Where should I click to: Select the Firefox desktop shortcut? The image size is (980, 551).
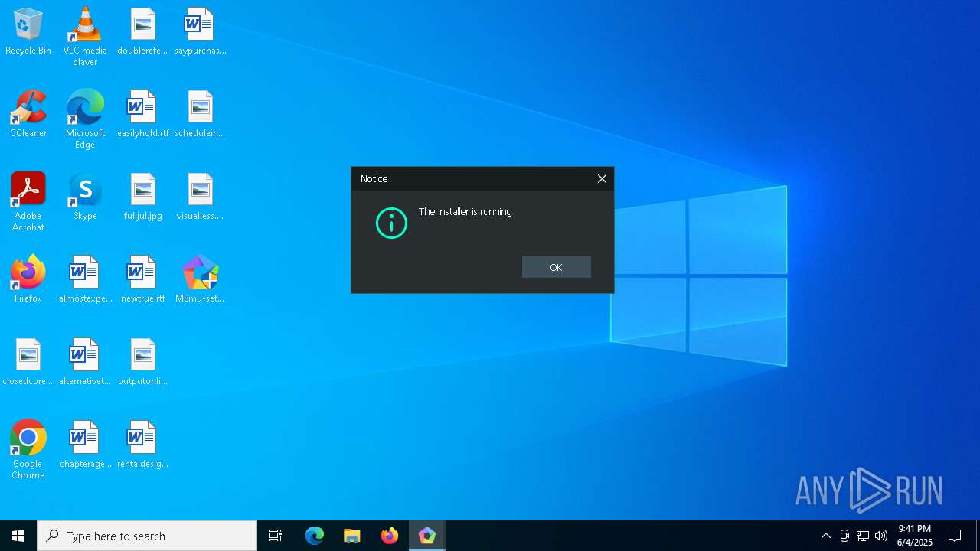click(28, 280)
